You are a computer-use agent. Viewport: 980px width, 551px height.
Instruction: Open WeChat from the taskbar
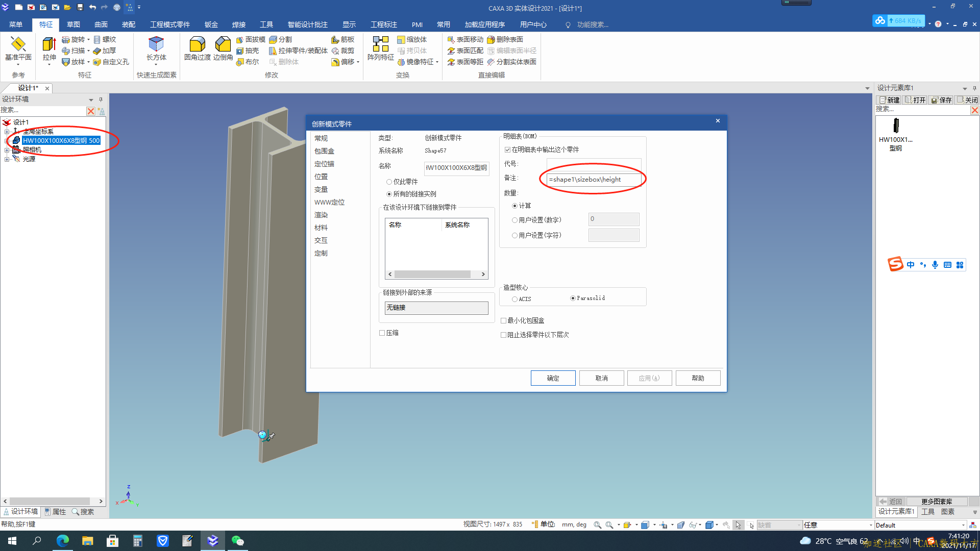238,540
